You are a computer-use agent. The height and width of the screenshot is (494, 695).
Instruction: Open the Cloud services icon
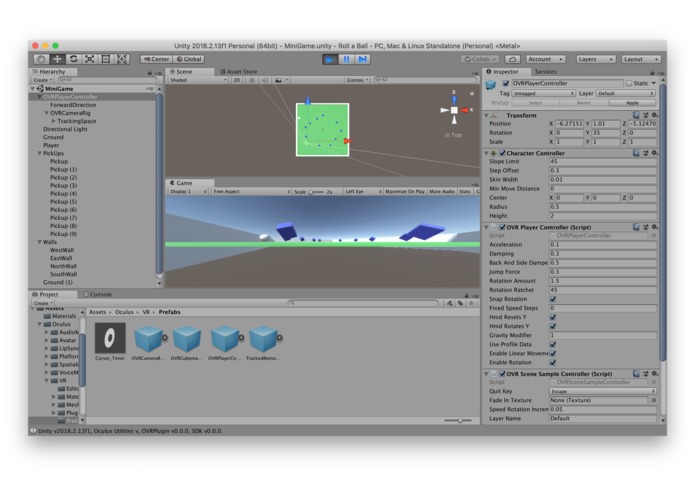click(x=512, y=59)
